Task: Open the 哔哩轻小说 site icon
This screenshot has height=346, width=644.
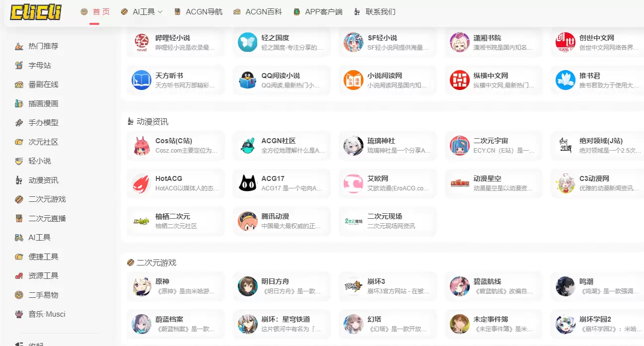Action: pos(142,42)
